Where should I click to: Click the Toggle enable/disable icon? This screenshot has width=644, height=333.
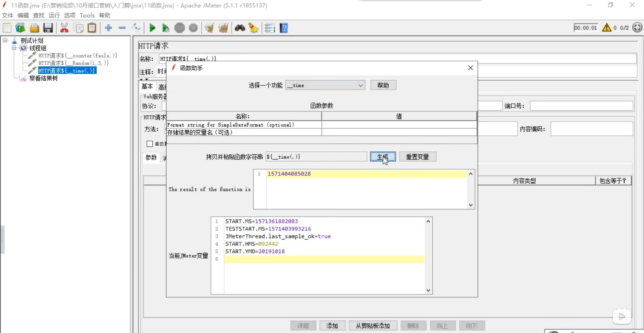click(136, 28)
